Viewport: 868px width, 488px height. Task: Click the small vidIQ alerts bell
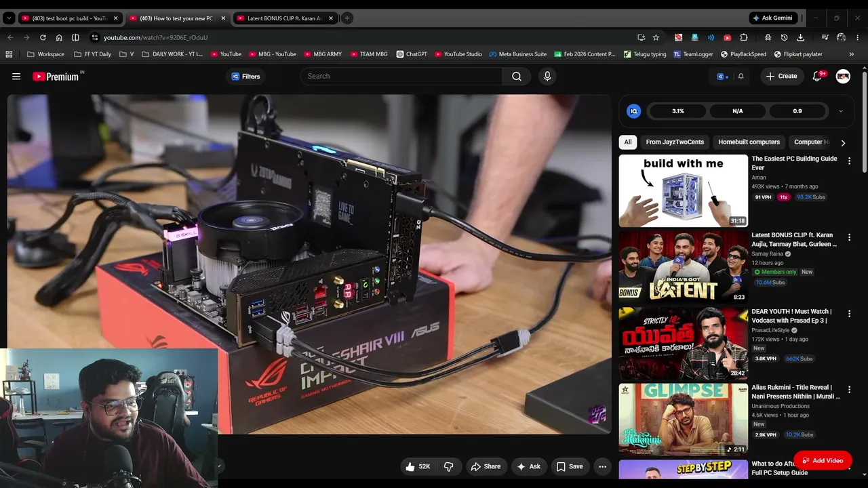[741, 77]
